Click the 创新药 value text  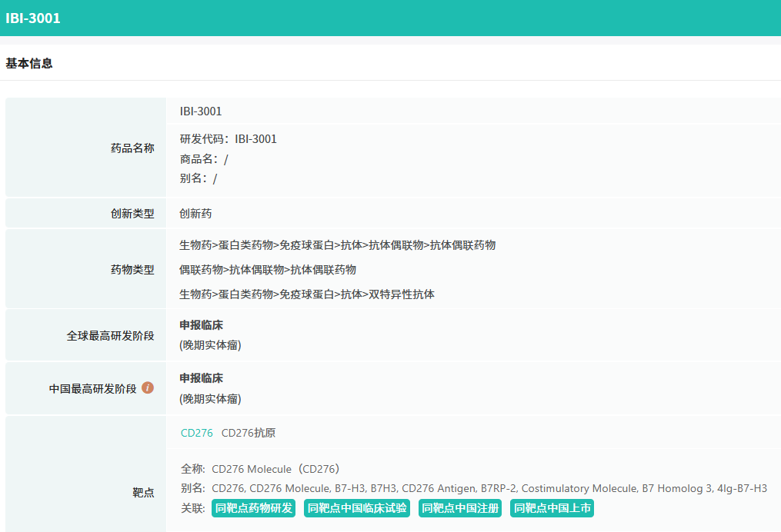click(195, 214)
